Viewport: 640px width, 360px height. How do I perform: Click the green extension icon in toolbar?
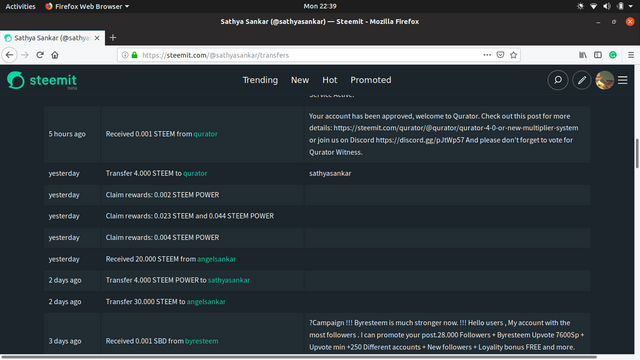click(613, 55)
